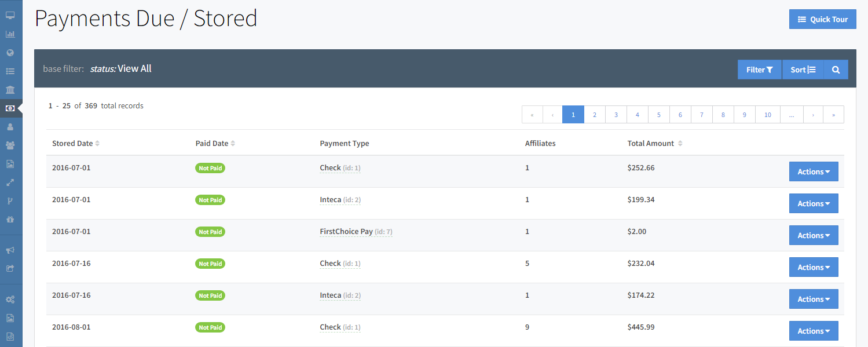
Task: Open the bank building icon in sidebar
Action: [x=10, y=90]
